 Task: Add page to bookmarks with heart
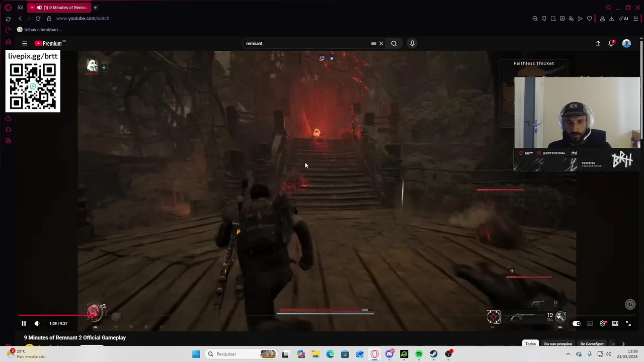click(x=589, y=19)
